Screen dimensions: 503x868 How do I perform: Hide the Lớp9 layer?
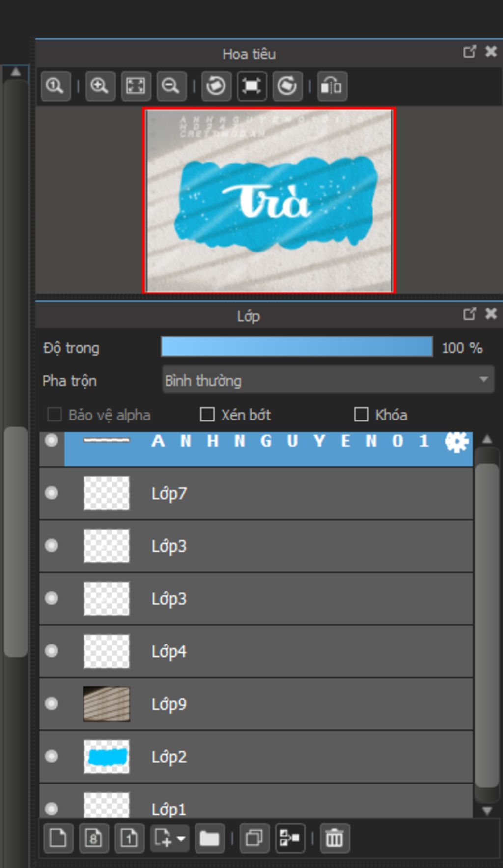point(51,703)
